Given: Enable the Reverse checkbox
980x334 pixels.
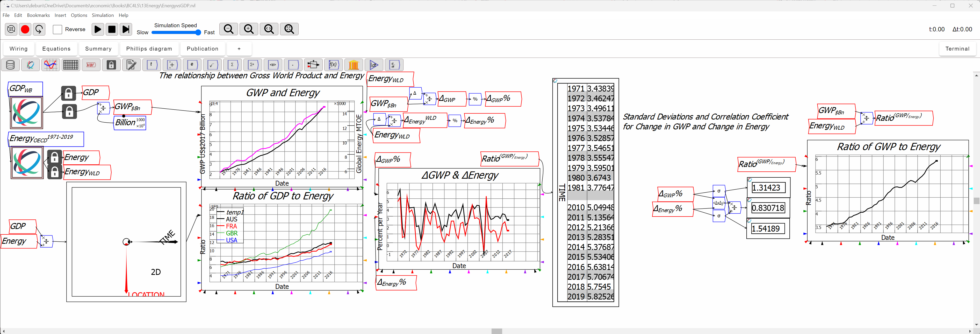Looking at the screenshot, I should click(57, 29).
